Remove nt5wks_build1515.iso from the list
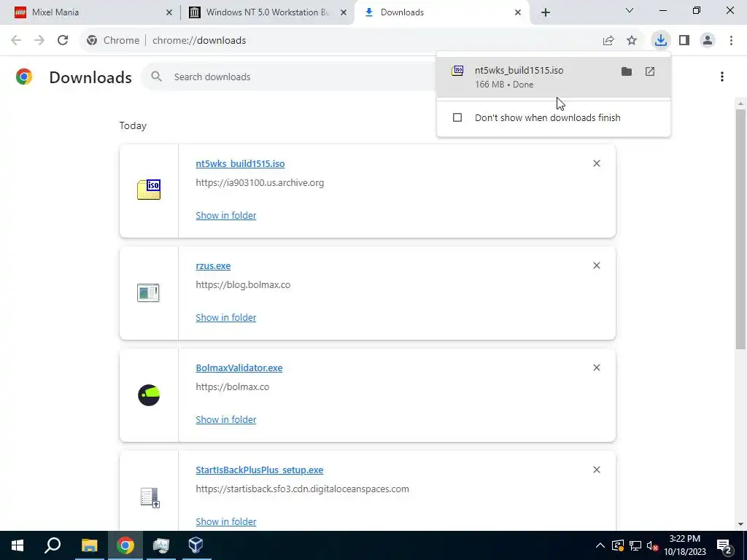The height and width of the screenshot is (560, 747). click(597, 163)
